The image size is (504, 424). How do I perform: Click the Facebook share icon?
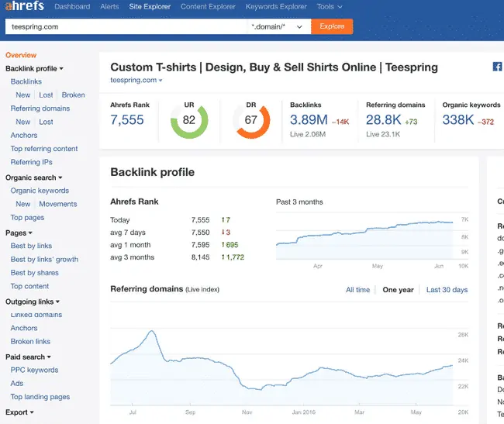pos(497,67)
